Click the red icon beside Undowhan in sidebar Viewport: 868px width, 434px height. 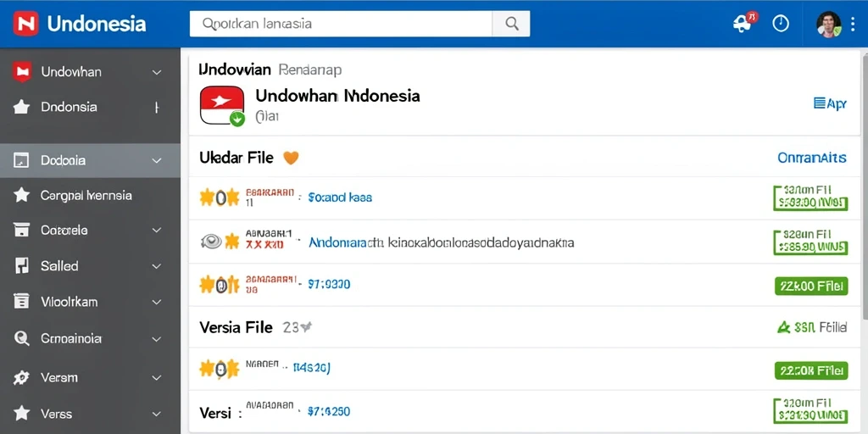coord(21,72)
